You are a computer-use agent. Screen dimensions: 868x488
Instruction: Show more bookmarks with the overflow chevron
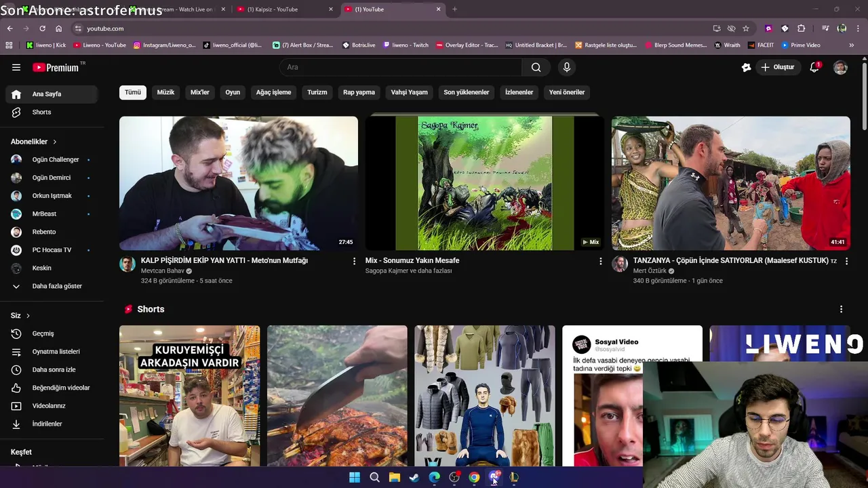[852, 45]
